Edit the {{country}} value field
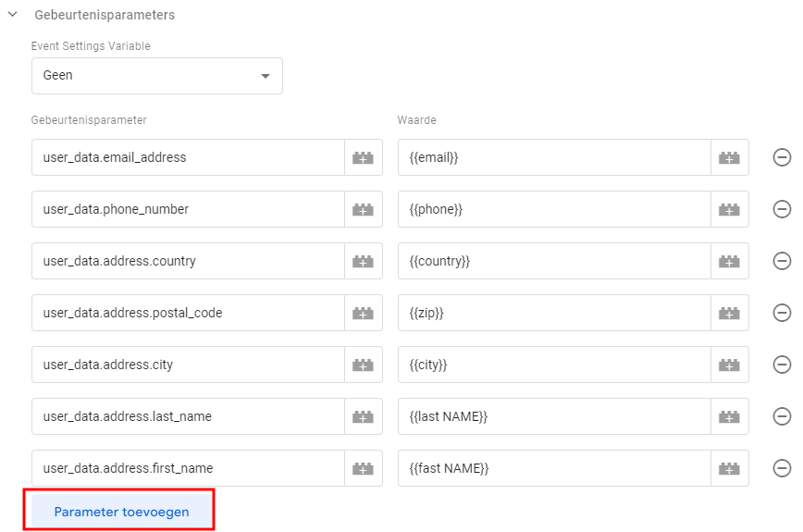This screenshot has width=803, height=532. tap(554, 262)
